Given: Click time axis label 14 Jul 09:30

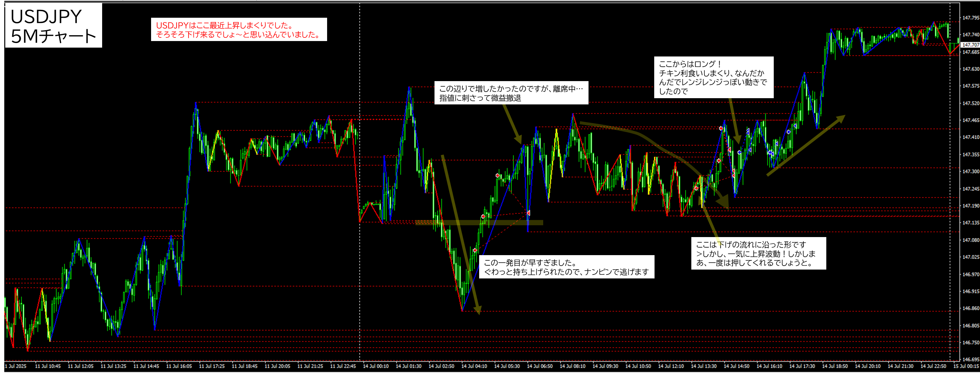Looking at the screenshot, I should [605, 366].
